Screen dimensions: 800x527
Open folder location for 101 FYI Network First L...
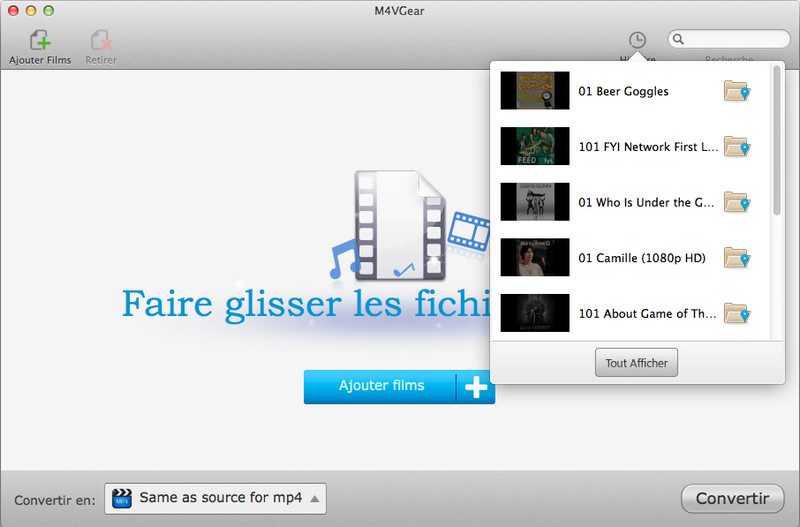point(737,147)
